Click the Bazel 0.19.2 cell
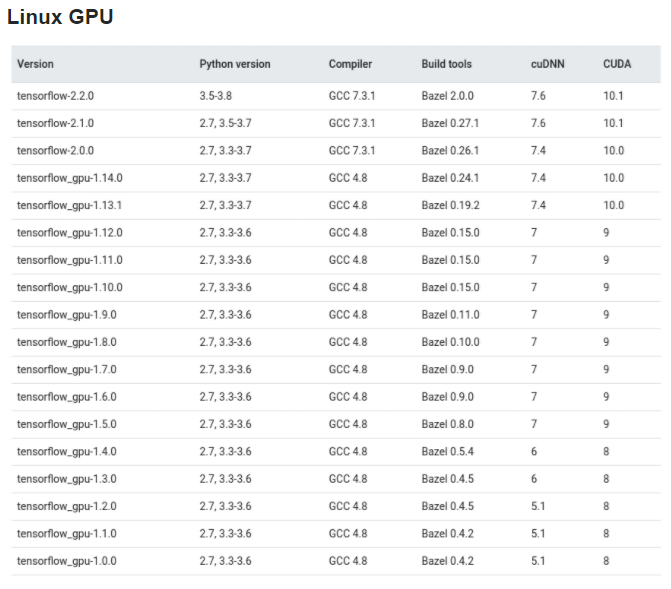Image resolution: width=671 pixels, height=589 pixels. pos(451,205)
